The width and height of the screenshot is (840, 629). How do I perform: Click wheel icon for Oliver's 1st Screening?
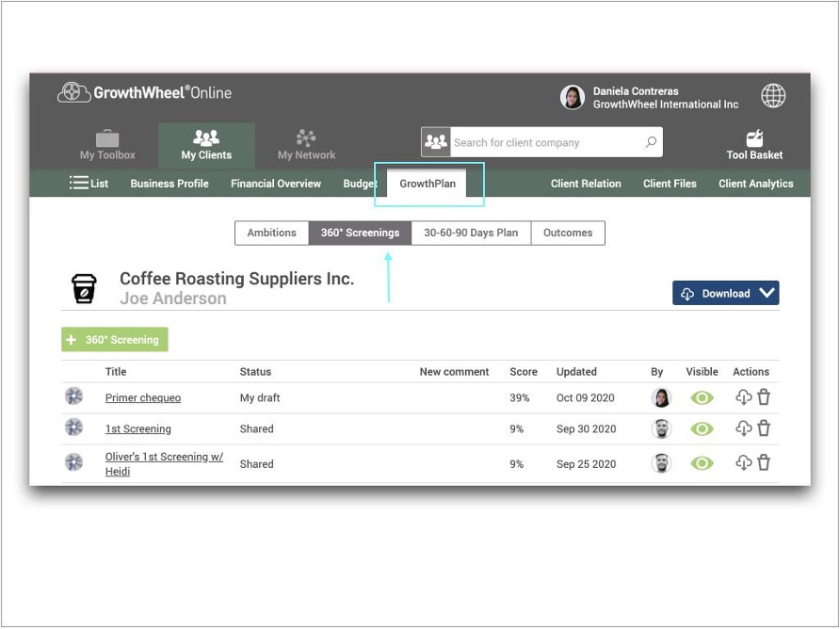tap(74, 461)
